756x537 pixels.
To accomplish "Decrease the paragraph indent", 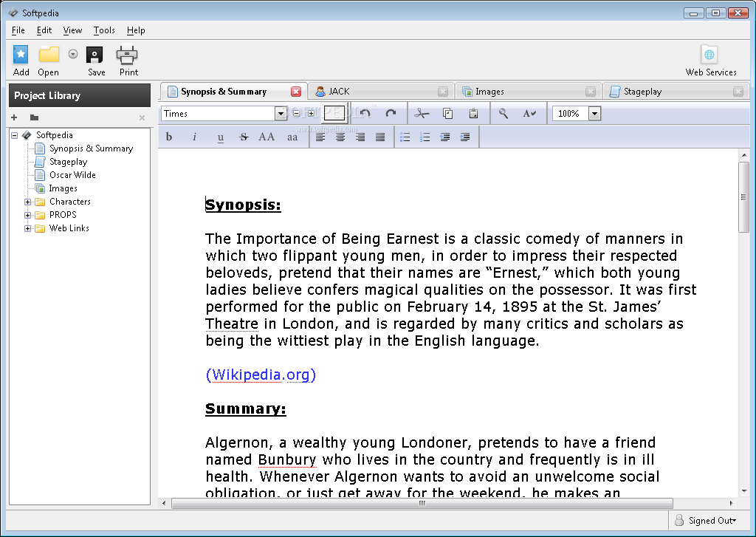I will pos(445,137).
